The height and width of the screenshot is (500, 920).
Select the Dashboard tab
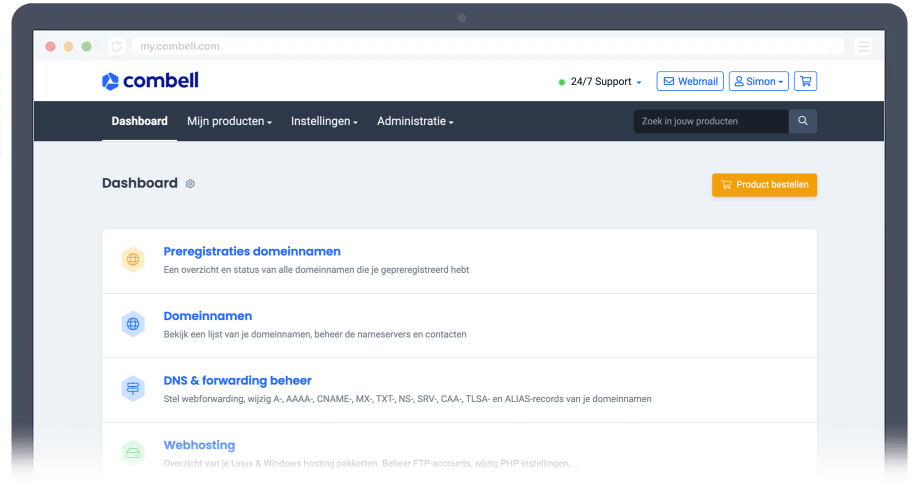click(139, 121)
